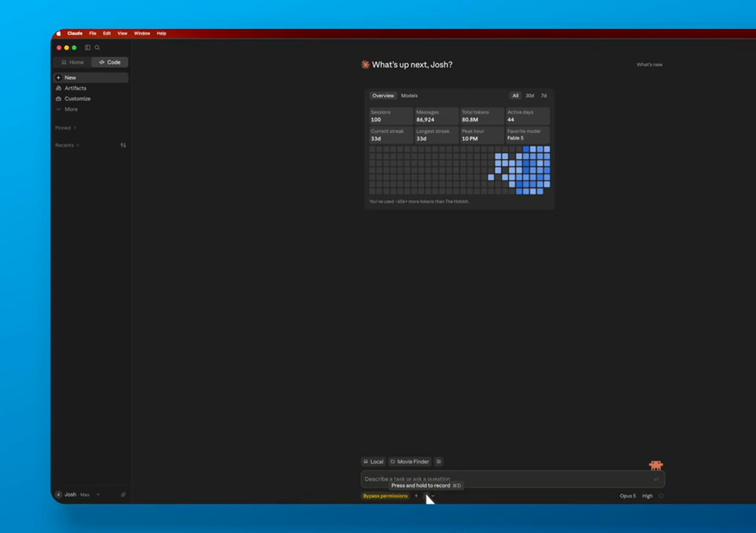756x533 pixels.
Task: Click the voice record microphone button
Action: pos(426,496)
